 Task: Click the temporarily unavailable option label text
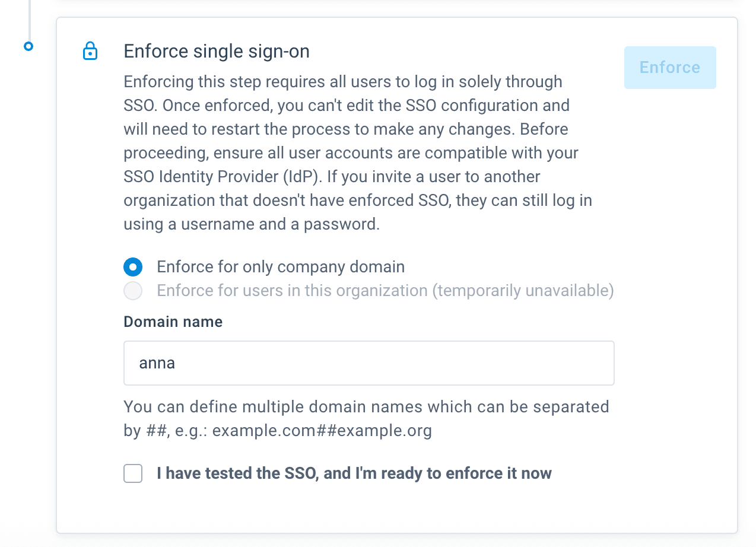click(385, 291)
